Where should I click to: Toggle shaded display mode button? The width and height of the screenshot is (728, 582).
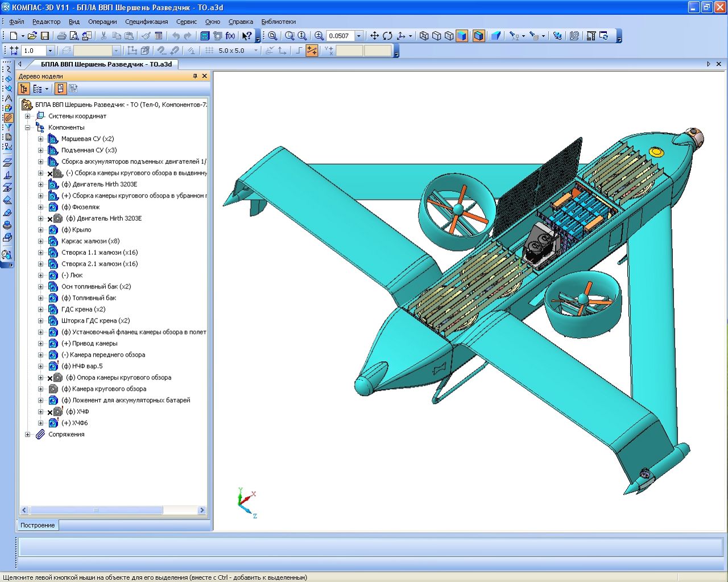[462, 36]
